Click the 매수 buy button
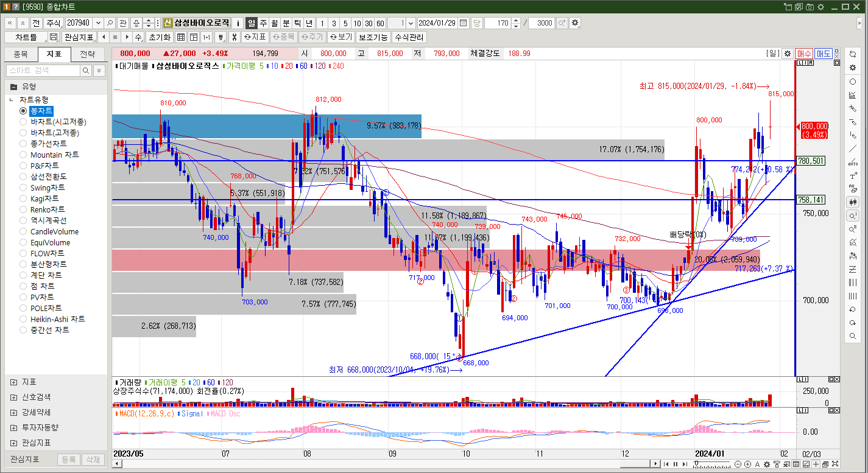Screen dimensions: 868x473 click(804, 54)
